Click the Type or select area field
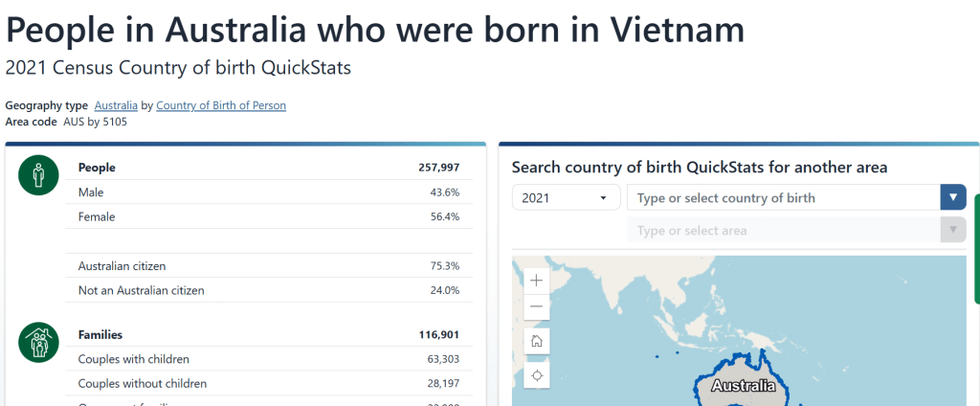 tap(784, 230)
